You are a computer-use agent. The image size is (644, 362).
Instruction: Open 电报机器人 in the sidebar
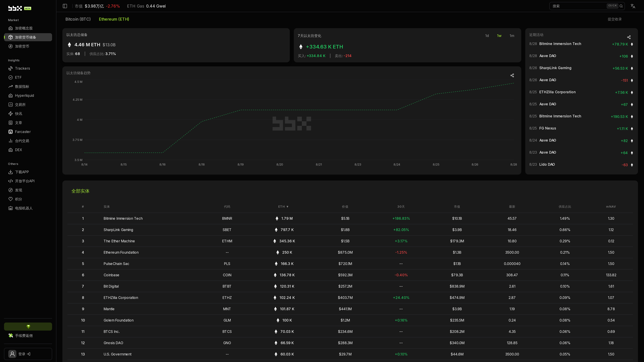click(28, 208)
